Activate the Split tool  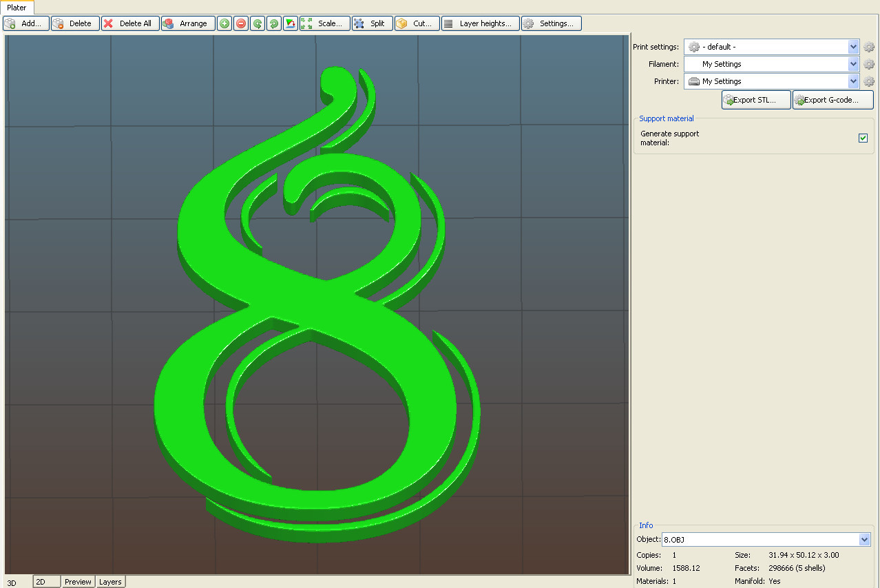click(372, 23)
